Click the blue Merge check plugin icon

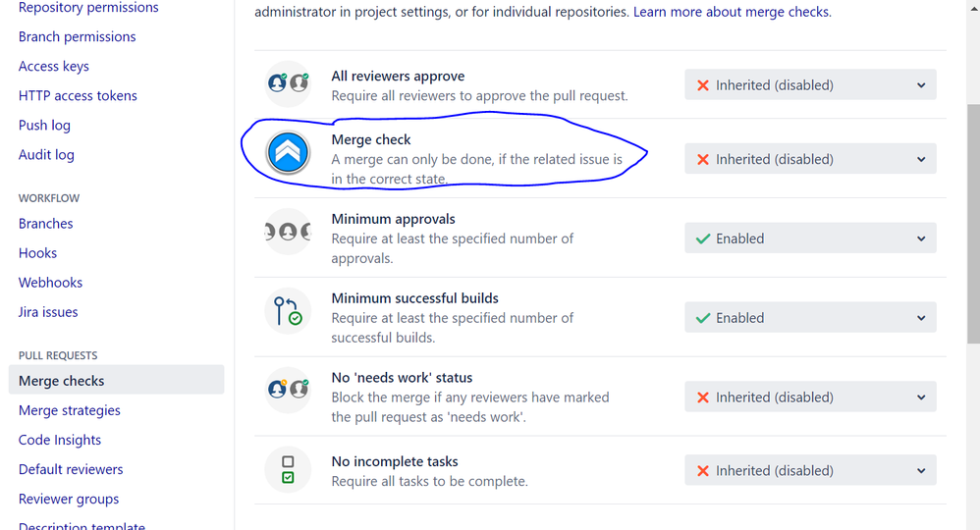click(x=288, y=152)
